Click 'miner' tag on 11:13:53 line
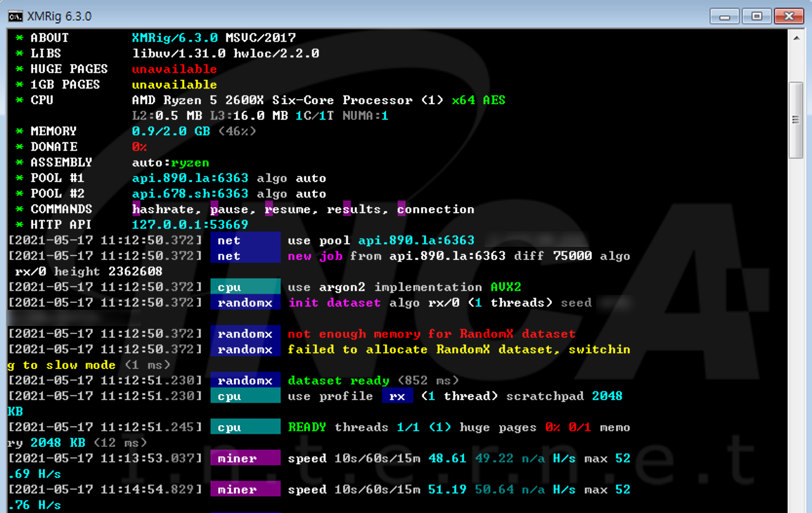Viewport: 812px width, 513px height. pos(245,459)
